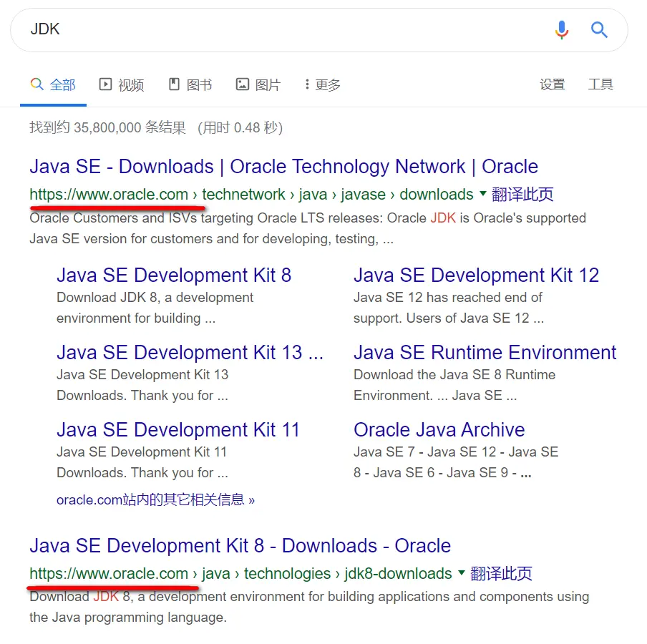Open Java SE Runtime Environment sitelink
647x644 pixels.
485,352
